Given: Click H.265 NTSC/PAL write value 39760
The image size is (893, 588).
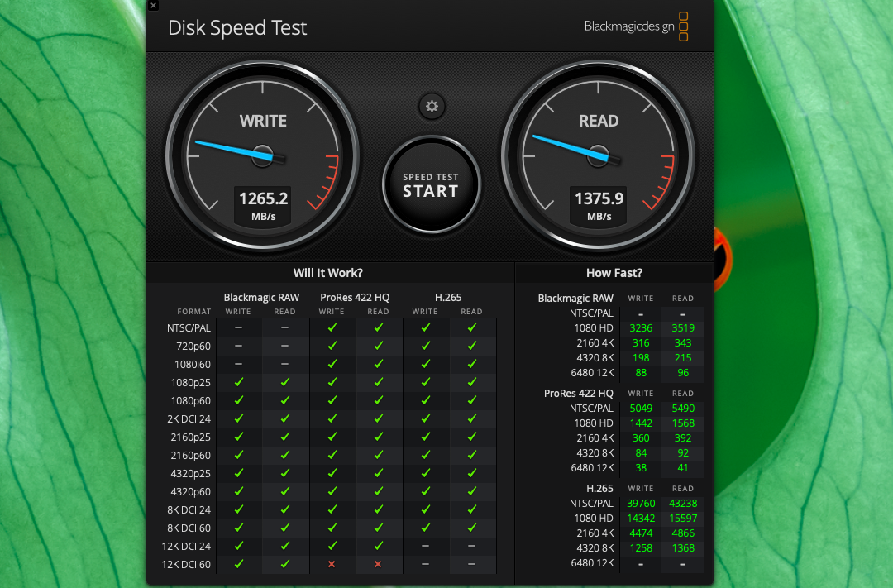Looking at the screenshot, I should pyautogui.click(x=641, y=504).
